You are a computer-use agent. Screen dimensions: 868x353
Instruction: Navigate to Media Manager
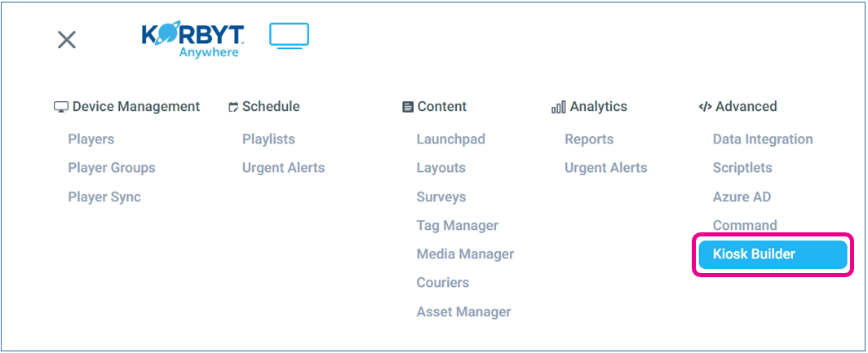tap(465, 254)
